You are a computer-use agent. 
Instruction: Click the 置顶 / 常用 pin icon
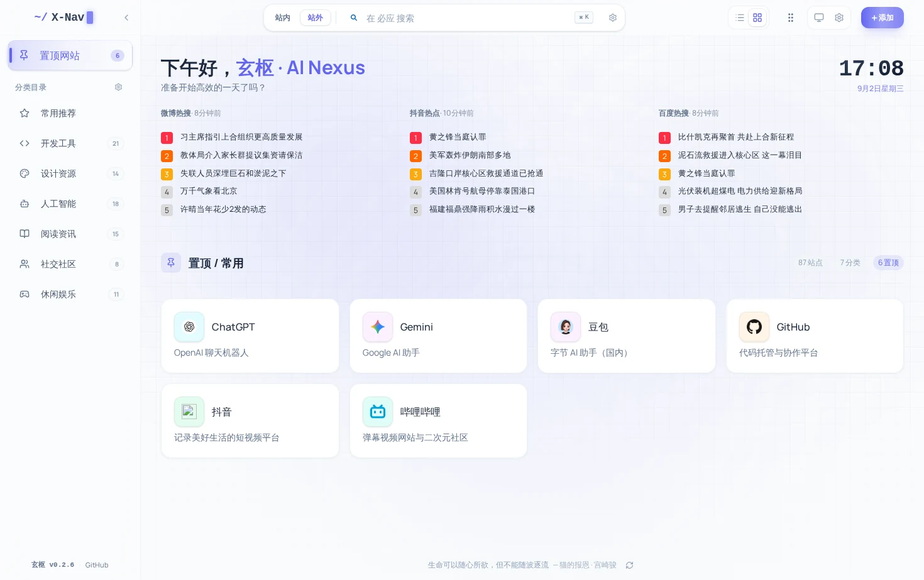[x=171, y=263]
